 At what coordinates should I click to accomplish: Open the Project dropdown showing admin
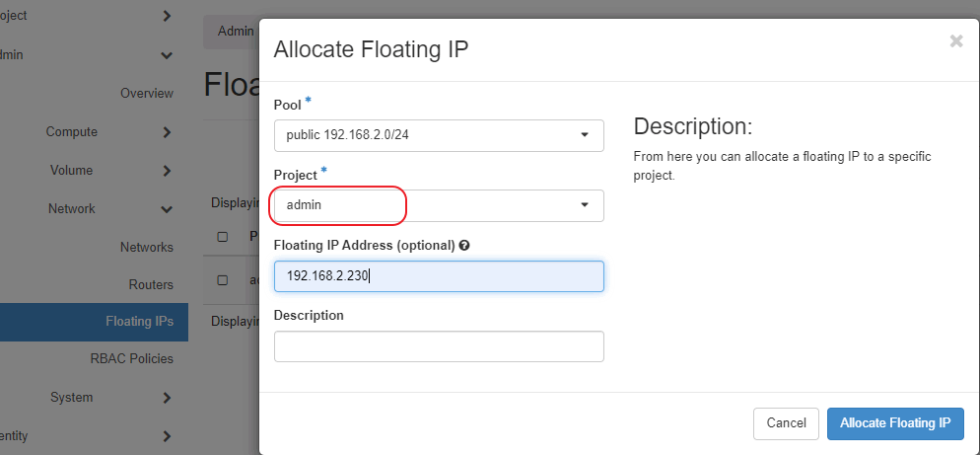pyautogui.click(x=439, y=205)
